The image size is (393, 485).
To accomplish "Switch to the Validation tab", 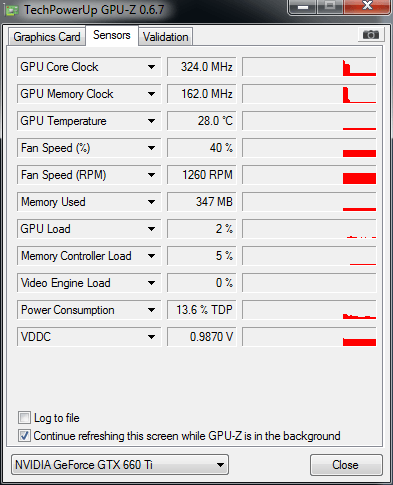I will [166, 37].
